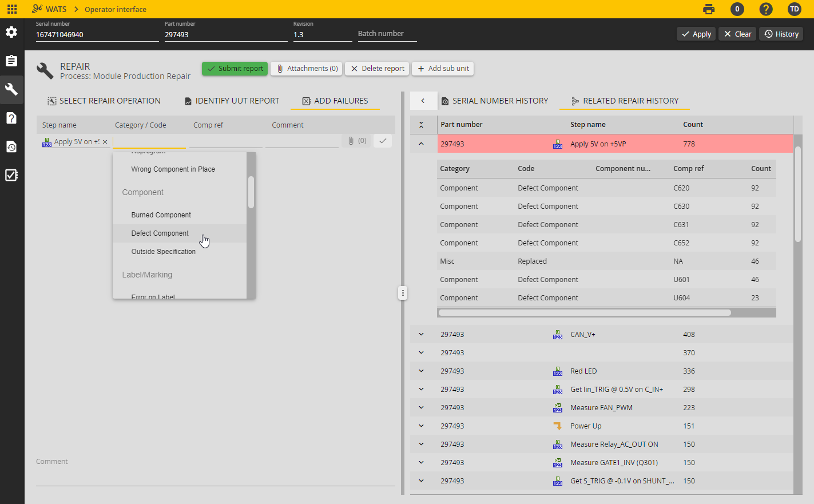The height and width of the screenshot is (504, 814).
Task: Click the collapse-all rows icon
Action: click(422, 125)
